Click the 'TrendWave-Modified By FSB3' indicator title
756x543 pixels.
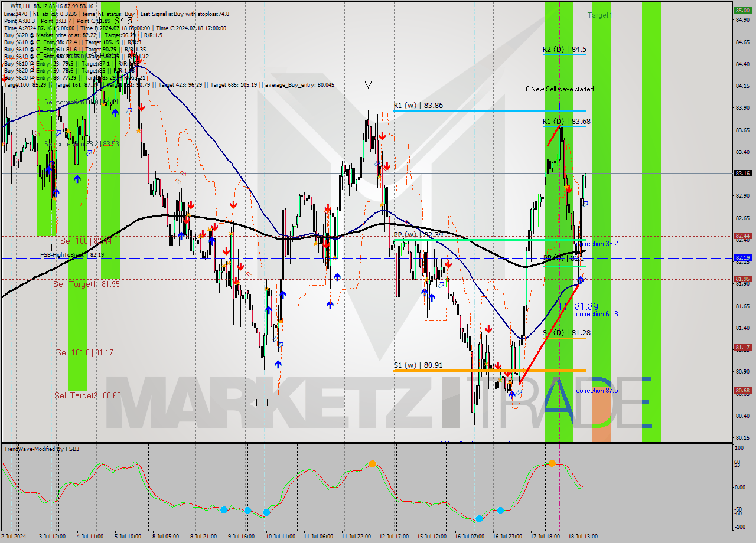click(x=42, y=449)
